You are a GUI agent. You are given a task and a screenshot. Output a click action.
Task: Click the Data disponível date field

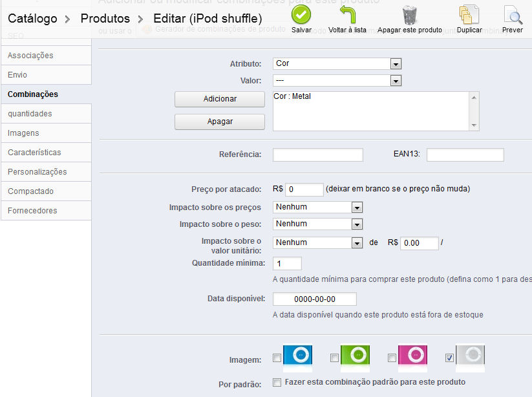click(315, 299)
